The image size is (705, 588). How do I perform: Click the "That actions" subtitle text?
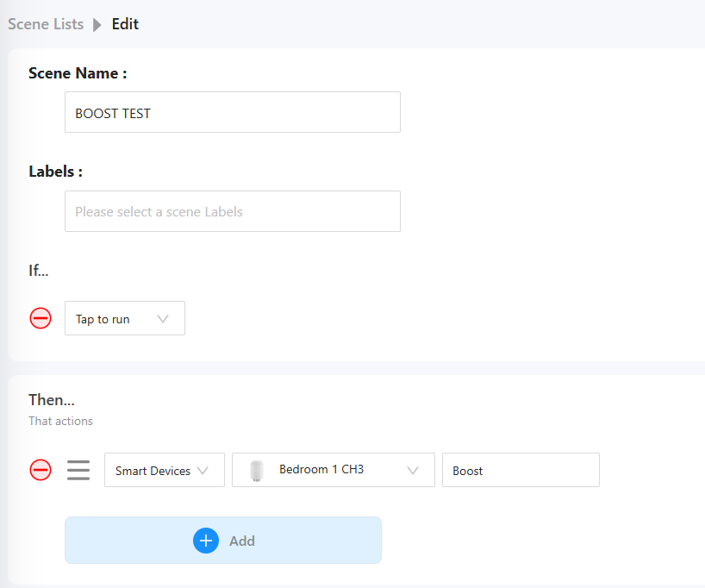pos(60,422)
